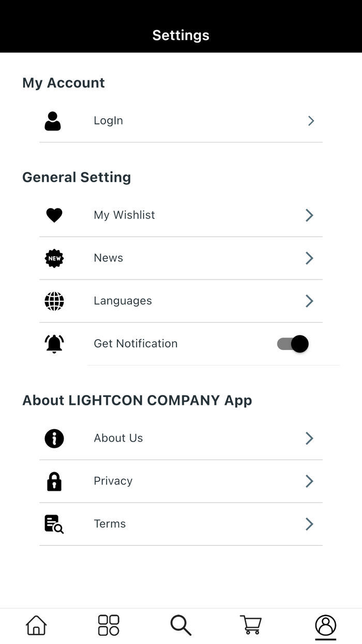Click the padlock icon beside Privacy
Screen dimensions: 362x644
[x=54, y=481]
